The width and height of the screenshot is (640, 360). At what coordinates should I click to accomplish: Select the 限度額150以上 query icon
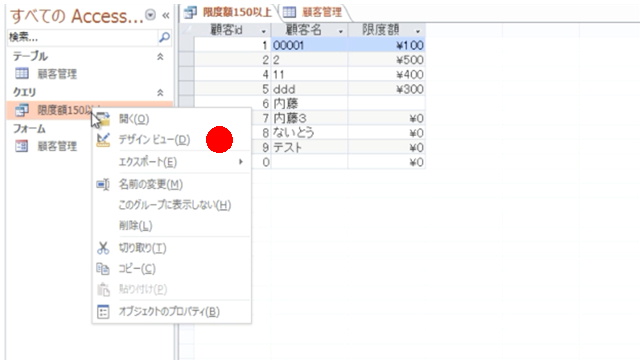pyautogui.click(x=22, y=110)
